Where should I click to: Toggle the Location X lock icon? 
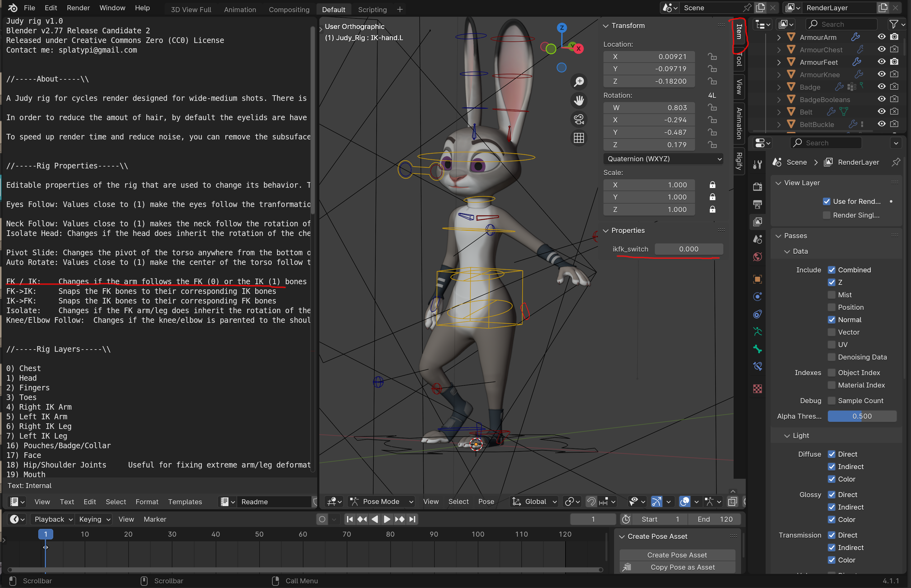(x=712, y=57)
